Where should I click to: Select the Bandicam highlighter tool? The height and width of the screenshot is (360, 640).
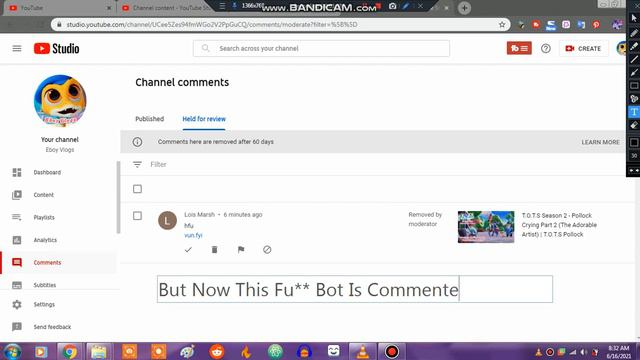[633, 46]
